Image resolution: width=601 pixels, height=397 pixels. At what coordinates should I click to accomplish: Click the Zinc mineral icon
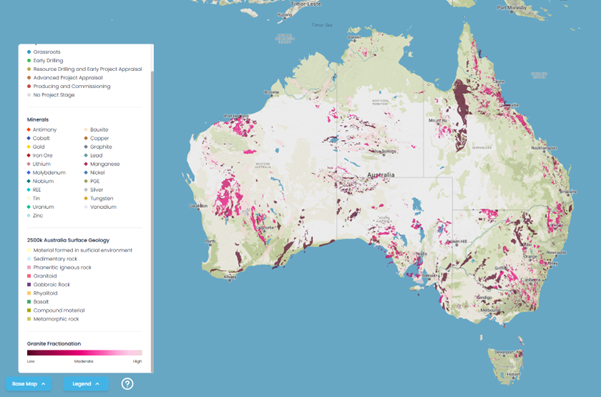coord(29,216)
